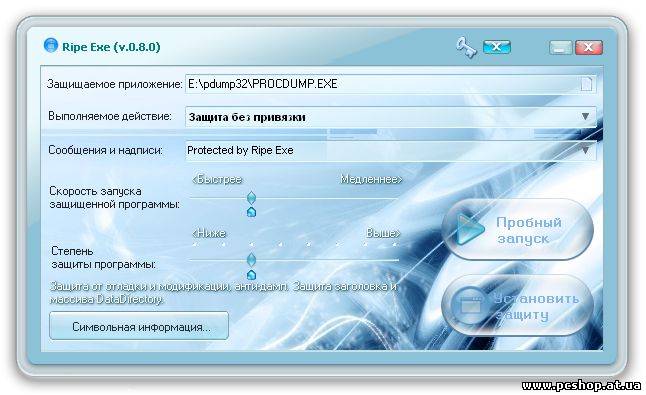
Task: Click the protection level slider lower thumb
Action: pyautogui.click(x=251, y=274)
